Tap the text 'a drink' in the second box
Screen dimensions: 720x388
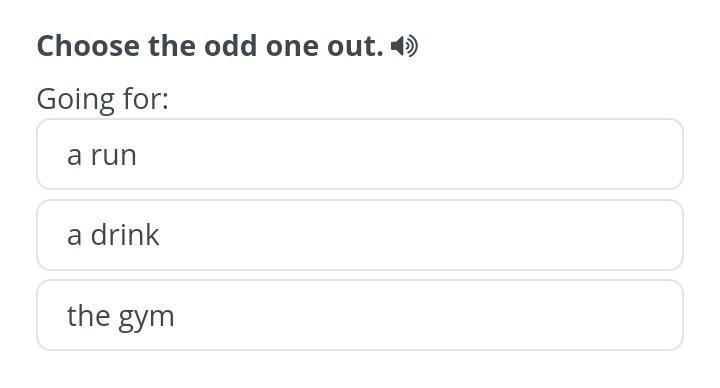[113, 235]
